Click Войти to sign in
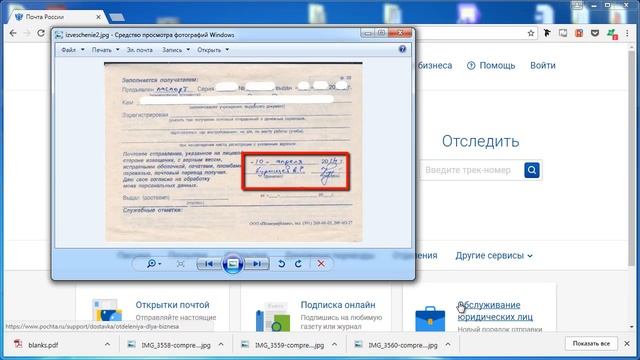Viewport: 640px width, 360px height. [543, 65]
